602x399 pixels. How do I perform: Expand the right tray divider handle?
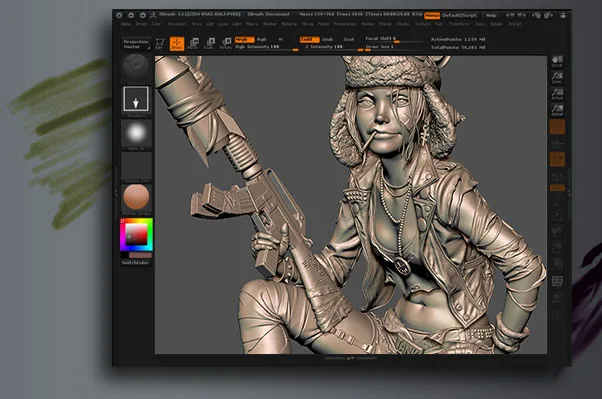point(569,194)
